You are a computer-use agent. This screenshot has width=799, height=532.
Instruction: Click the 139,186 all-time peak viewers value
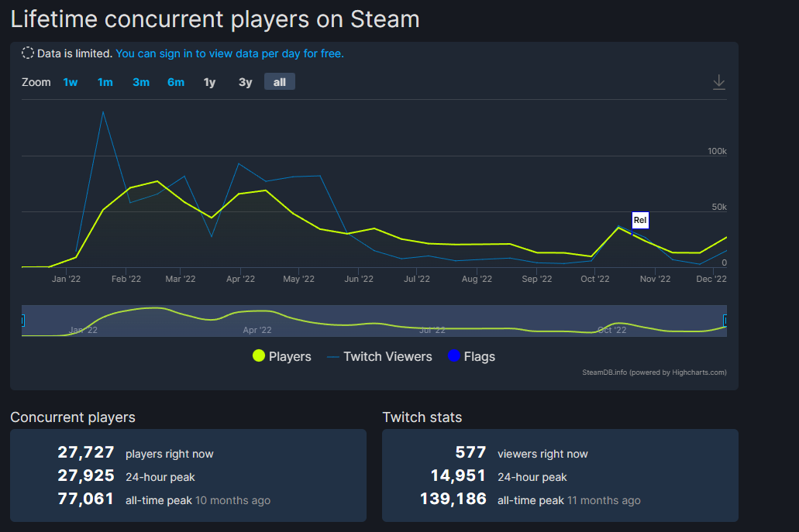(453, 499)
